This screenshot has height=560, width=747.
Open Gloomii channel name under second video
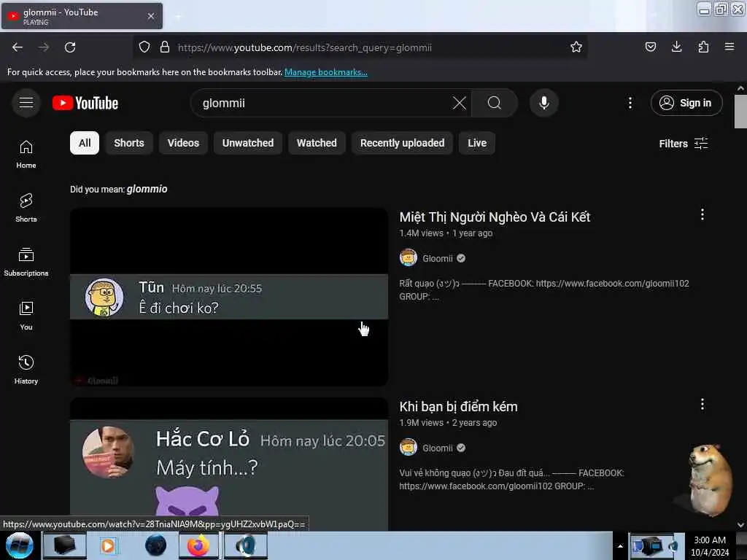pos(438,448)
